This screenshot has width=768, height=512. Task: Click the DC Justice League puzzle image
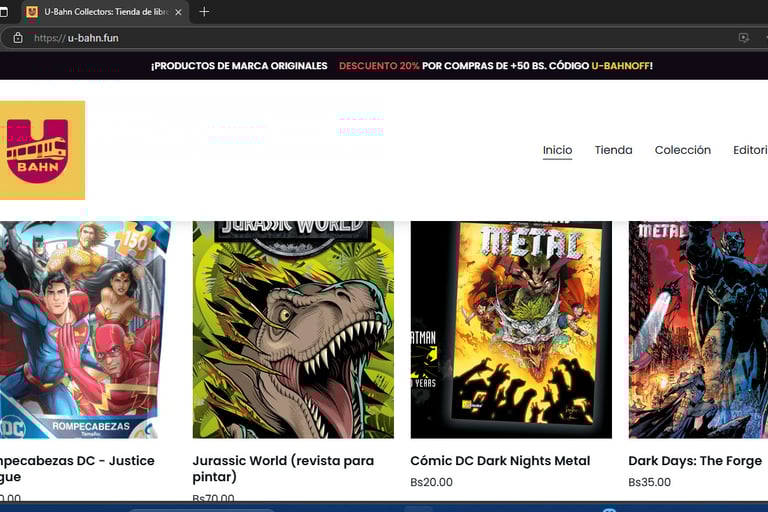pyautogui.click(x=85, y=330)
